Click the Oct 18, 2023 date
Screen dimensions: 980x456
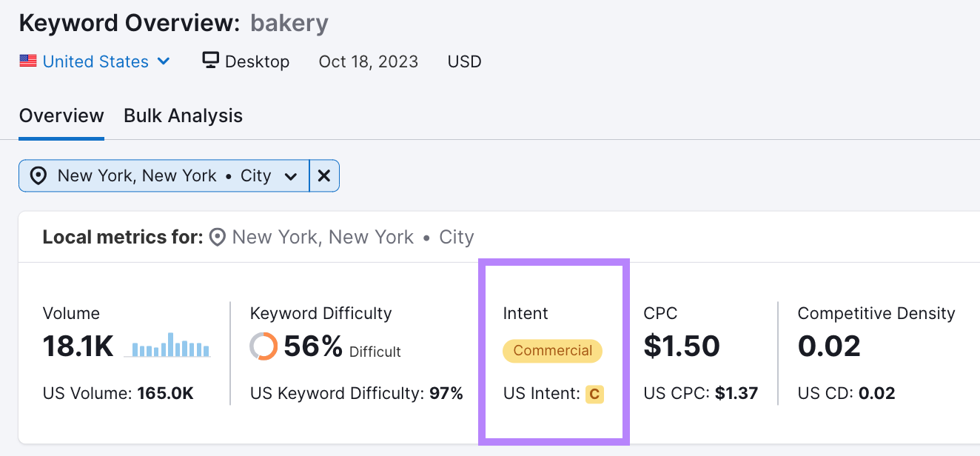pos(368,61)
